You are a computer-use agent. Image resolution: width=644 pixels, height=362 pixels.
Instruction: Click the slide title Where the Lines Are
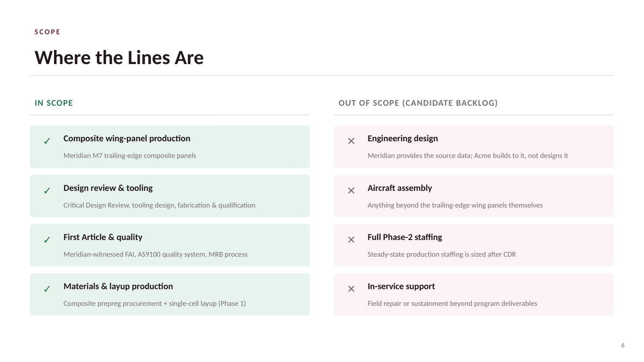119,57
